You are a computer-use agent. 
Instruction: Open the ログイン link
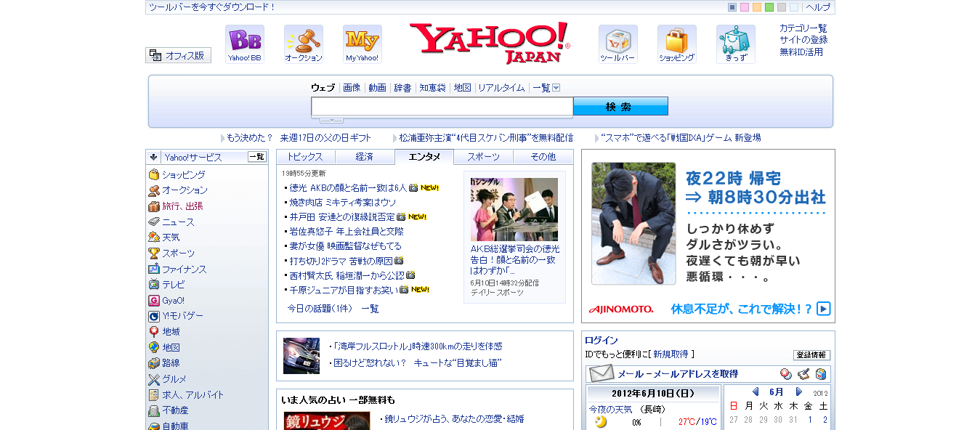pyautogui.click(x=602, y=341)
